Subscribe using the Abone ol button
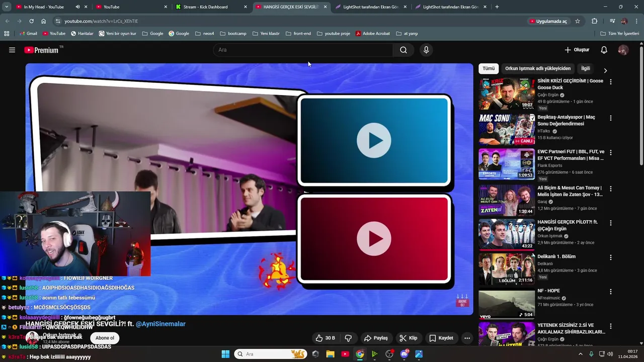The height and width of the screenshot is (362, 644). click(x=105, y=338)
